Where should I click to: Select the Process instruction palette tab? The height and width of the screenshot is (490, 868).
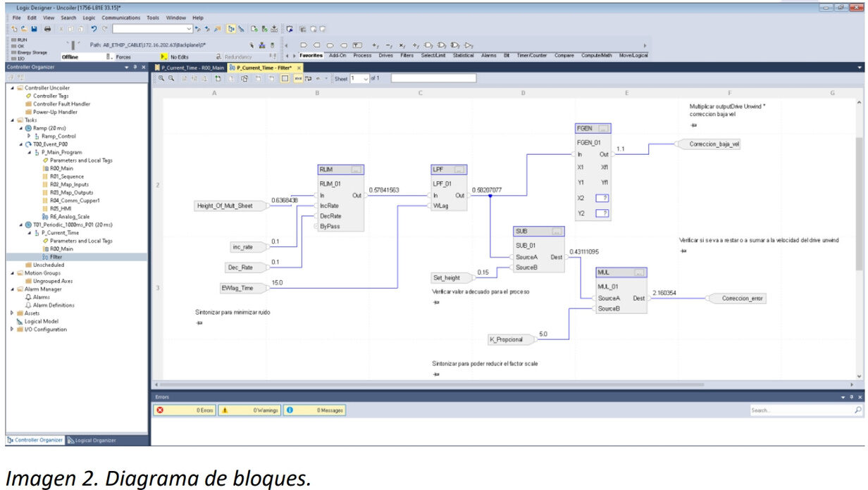pos(362,55)
